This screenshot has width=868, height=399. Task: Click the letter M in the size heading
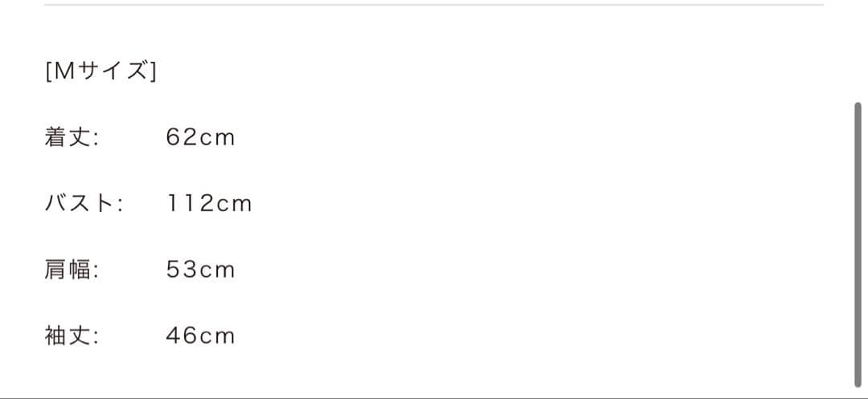(63, 71)
